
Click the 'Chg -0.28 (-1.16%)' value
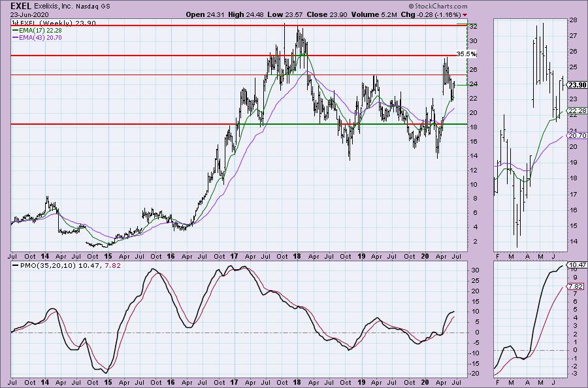point(431,14)
